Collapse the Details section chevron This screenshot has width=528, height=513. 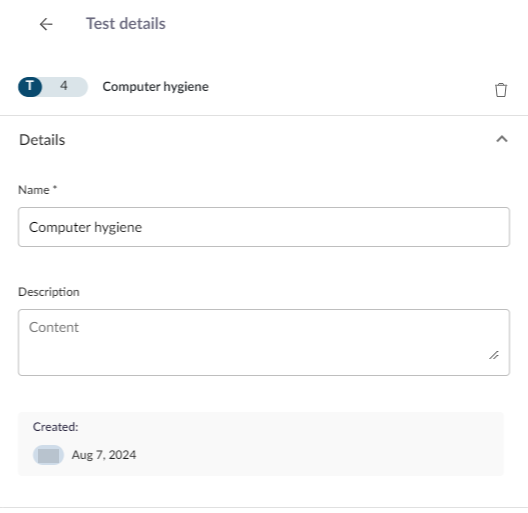502,139
